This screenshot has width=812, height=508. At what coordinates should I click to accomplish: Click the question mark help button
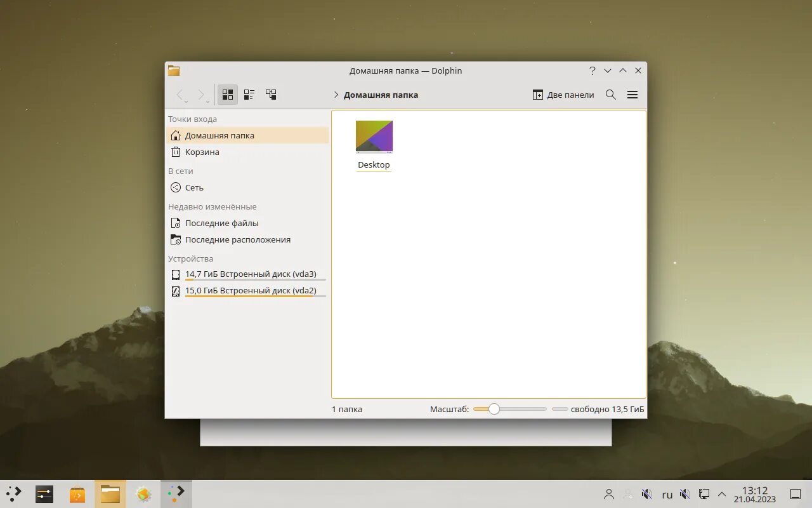[593, 70]
